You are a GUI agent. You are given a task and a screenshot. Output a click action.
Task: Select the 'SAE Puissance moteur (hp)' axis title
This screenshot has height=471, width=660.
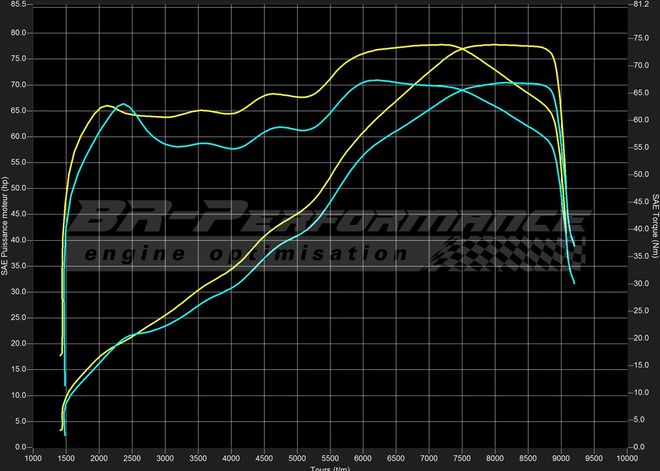tap(5, 225)
